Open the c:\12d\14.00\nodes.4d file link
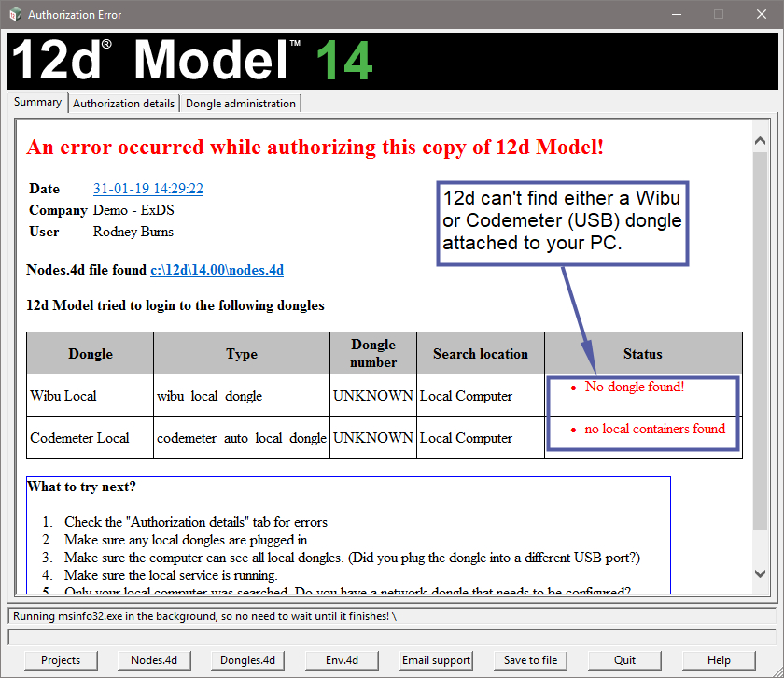Image resolution: width=784 pixels, height=678 pixels. 217,270
